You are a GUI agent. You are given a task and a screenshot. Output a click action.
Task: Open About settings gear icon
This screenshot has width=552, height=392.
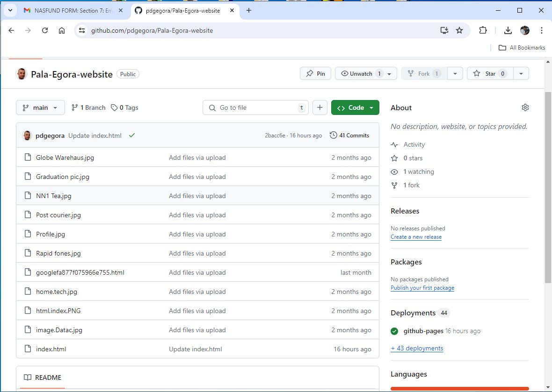click(525, 107)
